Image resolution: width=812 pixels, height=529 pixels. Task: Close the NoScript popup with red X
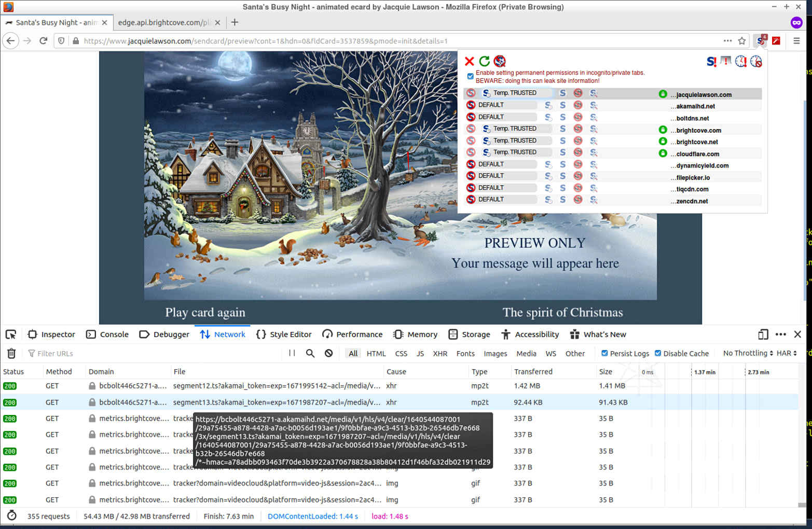469,61
